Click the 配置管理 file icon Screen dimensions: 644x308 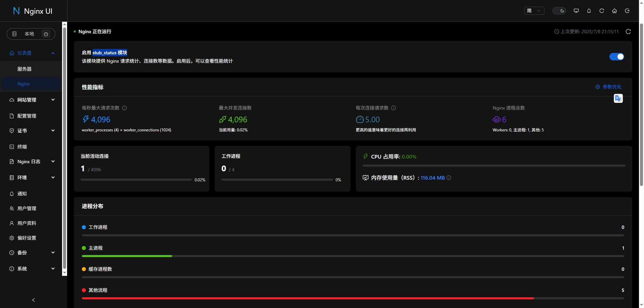tap(12, 116)
